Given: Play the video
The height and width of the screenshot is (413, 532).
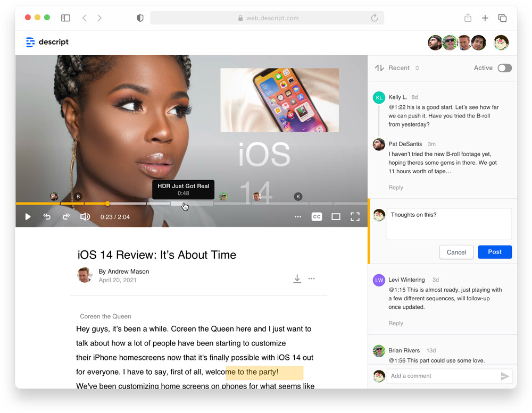Looking at the screenshot, I should pos(28,217).
